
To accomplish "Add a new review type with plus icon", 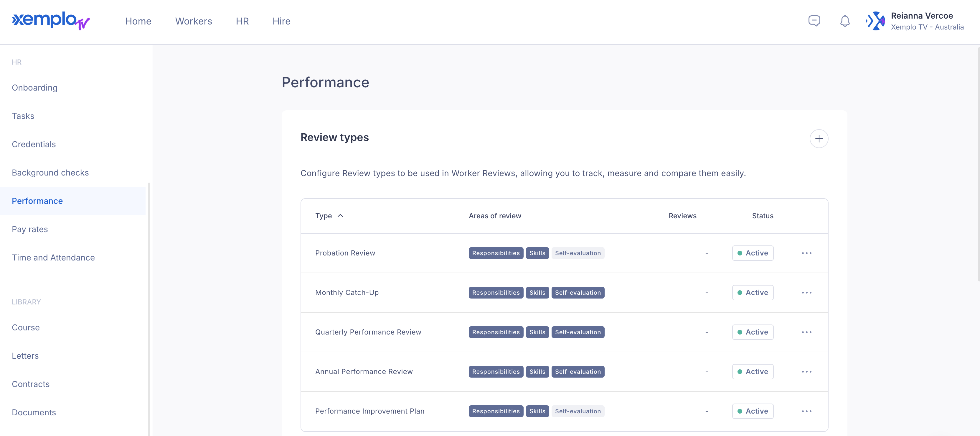I will click(818, 139).
